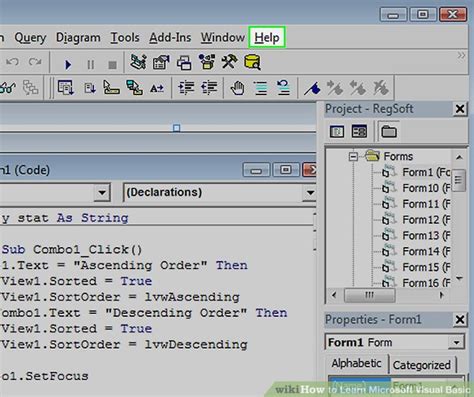
Task: Select the Forms folder in the tree
Action: click(398, 156)
